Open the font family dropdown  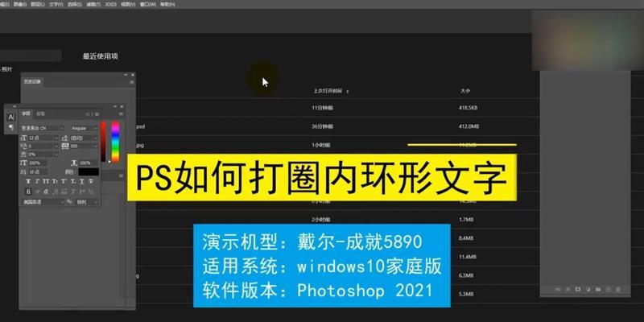(x=43, y=128)
